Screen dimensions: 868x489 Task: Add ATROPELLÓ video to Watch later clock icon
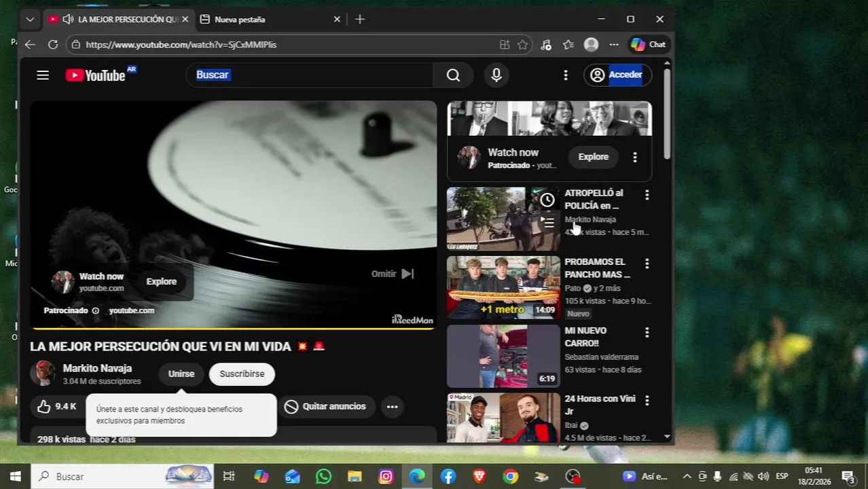[547, 200]
